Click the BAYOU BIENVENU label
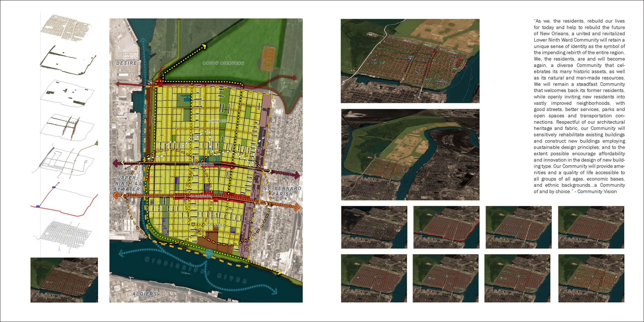The image size is (644, 322). 223,63
